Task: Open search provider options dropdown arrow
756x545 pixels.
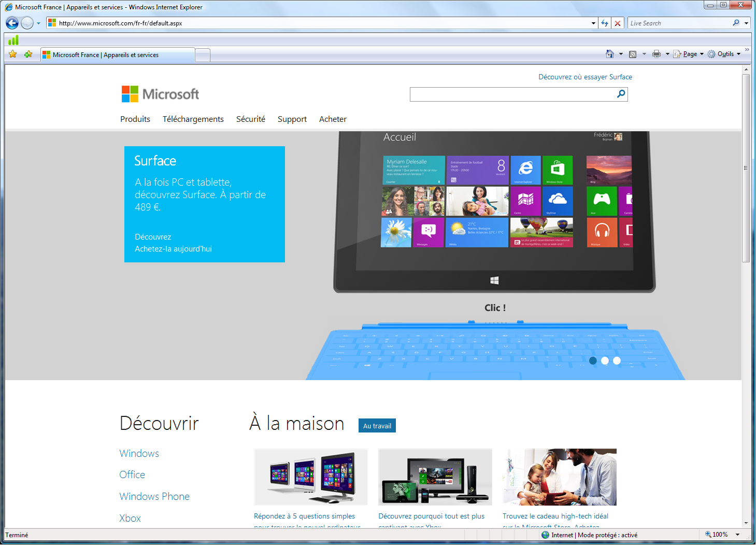Action: (746, 23)
